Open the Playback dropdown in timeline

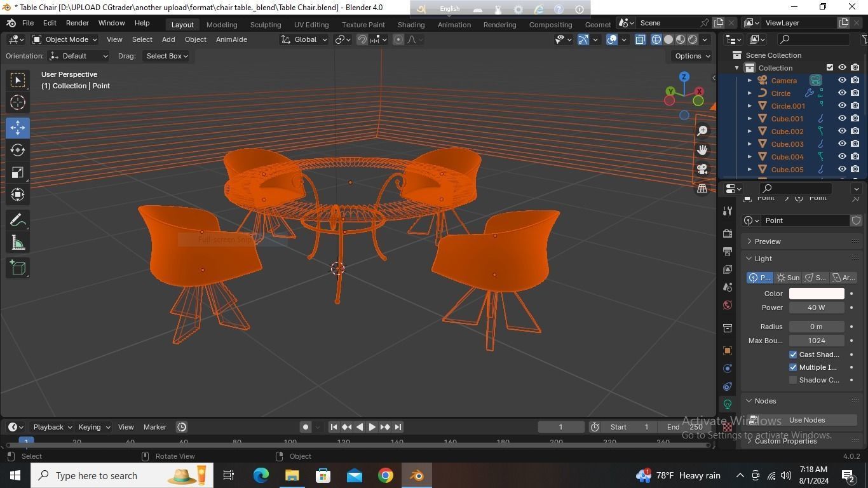pyautogui.click(x=52, y=427)
